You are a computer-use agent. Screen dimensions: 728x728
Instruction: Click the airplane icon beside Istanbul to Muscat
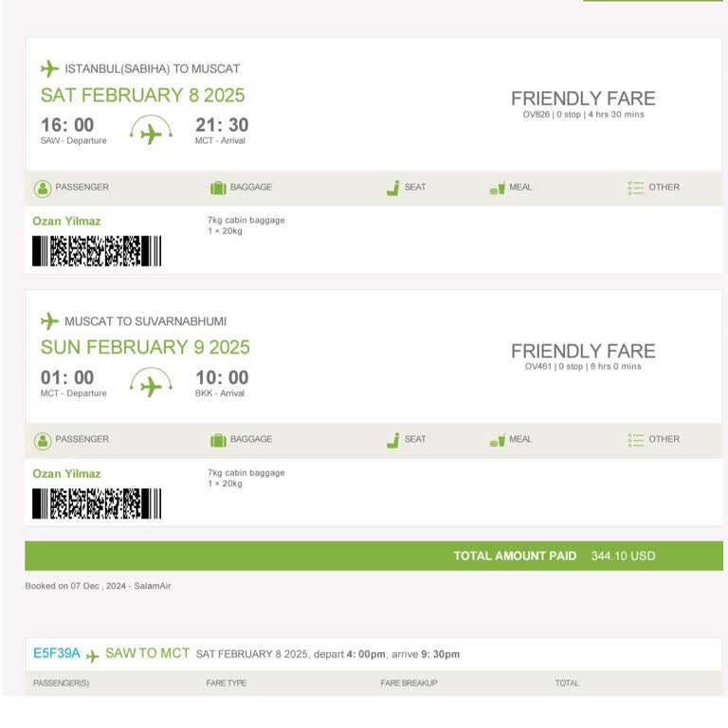coord(49,68)
